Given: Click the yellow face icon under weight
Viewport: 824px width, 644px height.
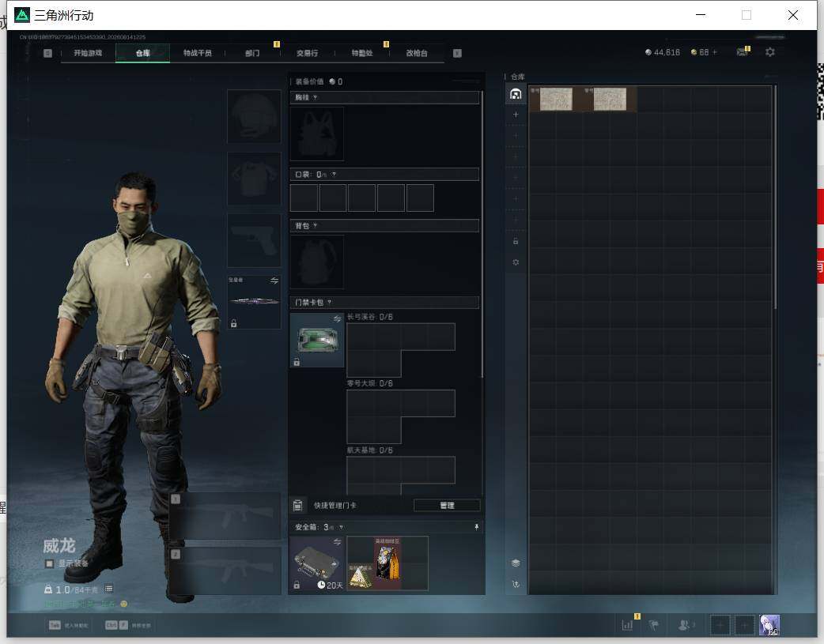Looking at the screenshot, I should pos(124,604).
